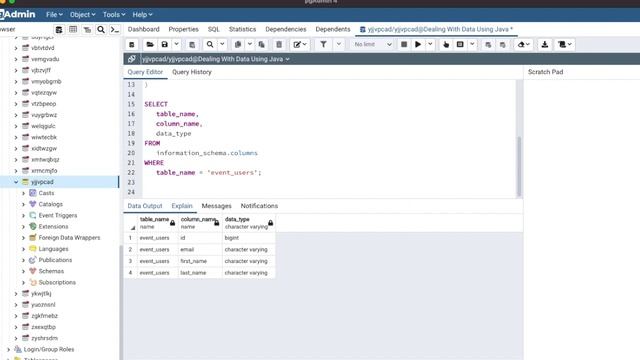Viewport: 640px width, 360px height.
Task: Open Object menu
Action: [82, 15]
